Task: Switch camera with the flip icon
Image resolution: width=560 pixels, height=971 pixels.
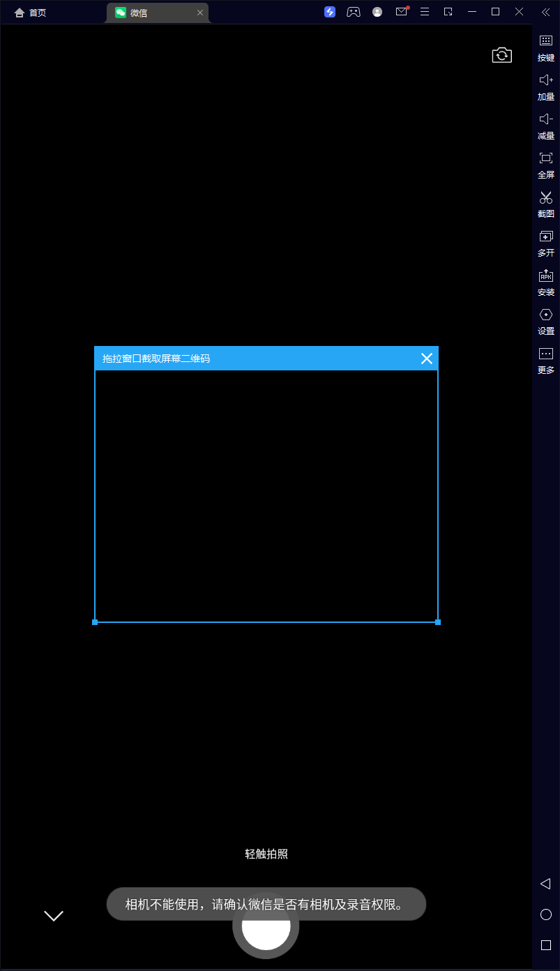Action: [501, 56]
